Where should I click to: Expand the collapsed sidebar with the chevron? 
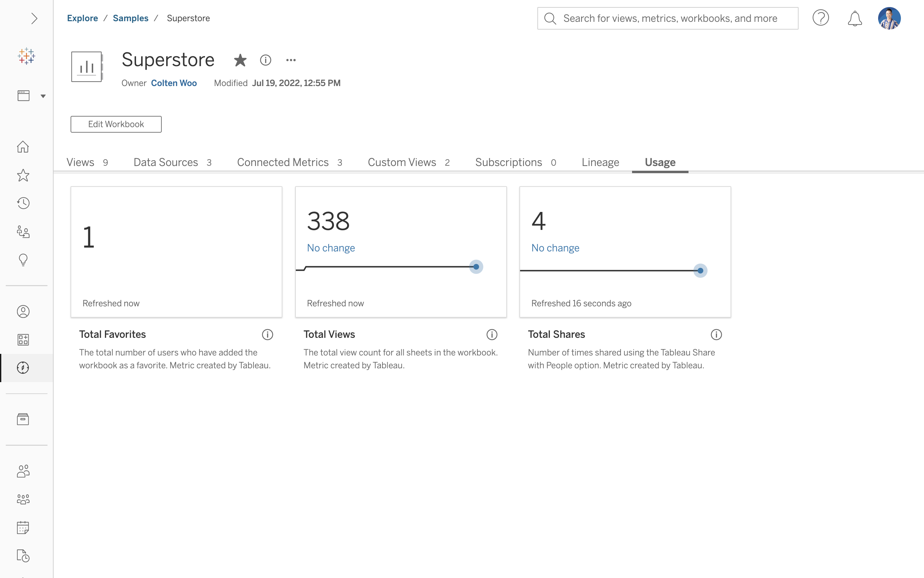34,18
